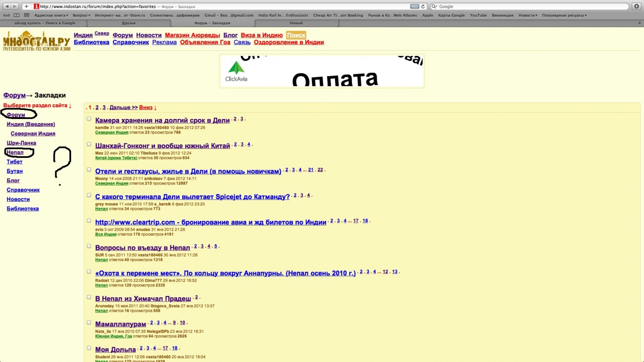Image resolution: width=644 pixels, height=362 pixels.
Task: Reload the page with the refresh icon
Action: click(423, 6)
